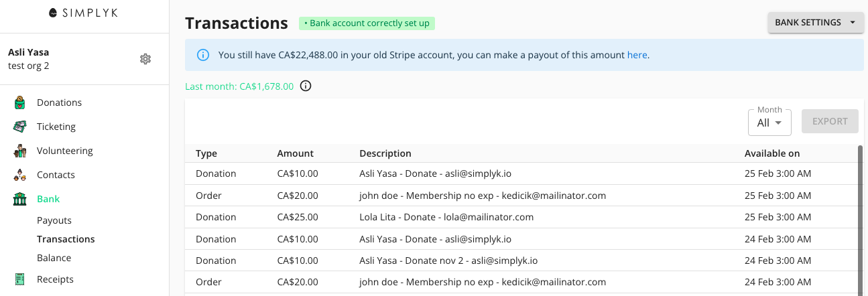Image resolution: width=868 pixels, height=296 pixels.
Task: Click the blue info icon in the Stripe banner
Action: pyautogui.click(x=203, y=55)
